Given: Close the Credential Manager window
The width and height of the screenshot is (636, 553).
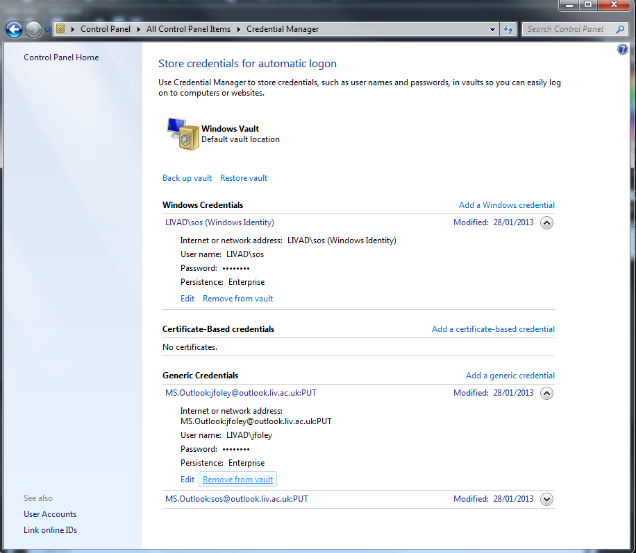Looking at the screenshot, I should coord(614,5).
